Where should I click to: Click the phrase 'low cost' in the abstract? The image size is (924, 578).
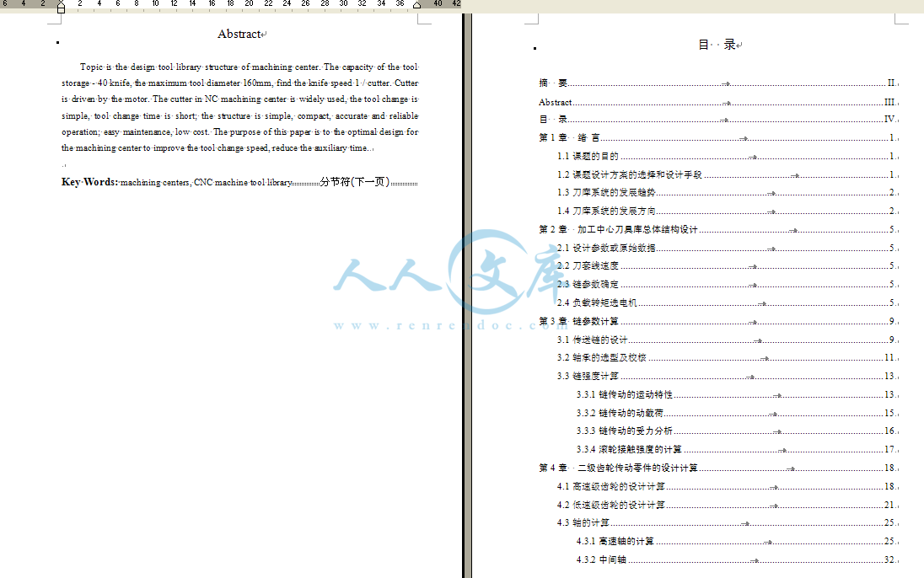tap(191, 132)
